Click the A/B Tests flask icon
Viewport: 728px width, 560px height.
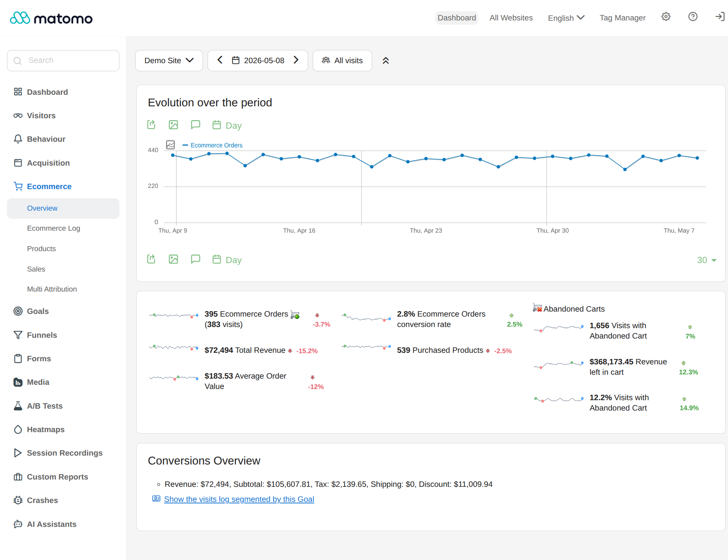[18, 406]
